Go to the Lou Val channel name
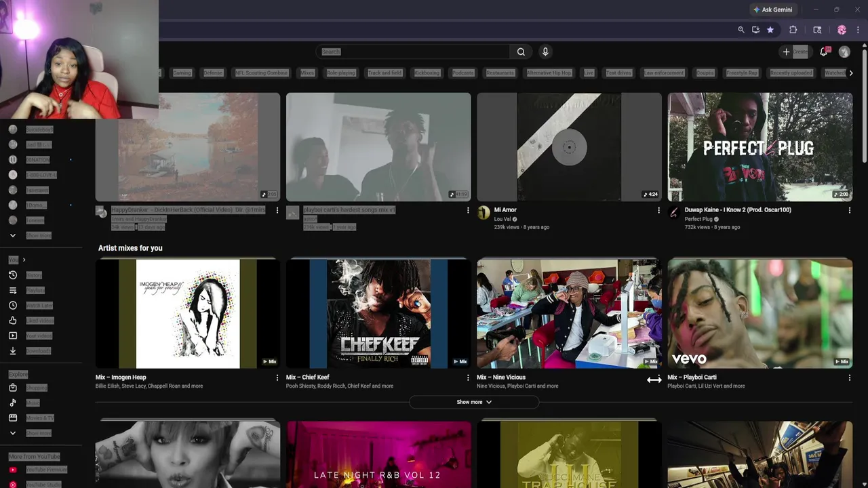The width and height of the screenshot is (868, 488). 502,219
